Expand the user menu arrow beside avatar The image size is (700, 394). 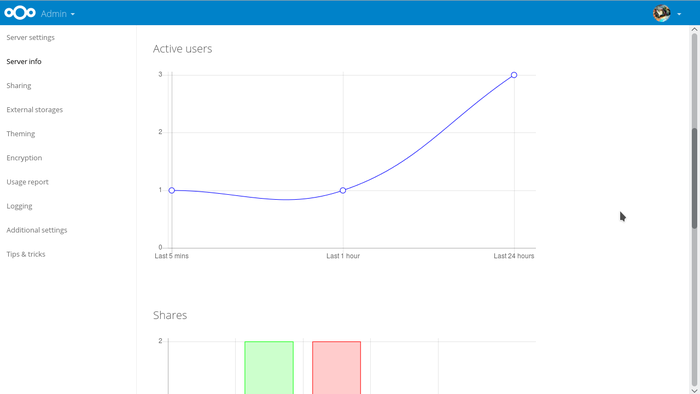coord(679,14)
